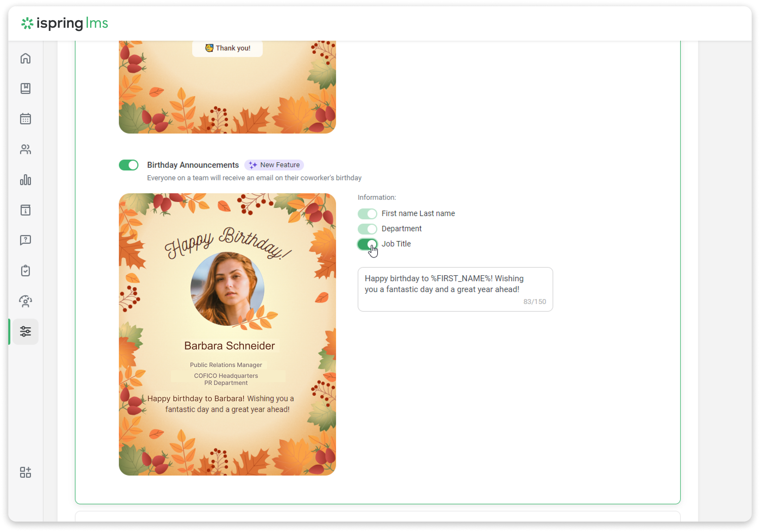Toggle the Department switch
Image resolution: width=760 pixels, height=532 pixels.
[x=367, y=229]
